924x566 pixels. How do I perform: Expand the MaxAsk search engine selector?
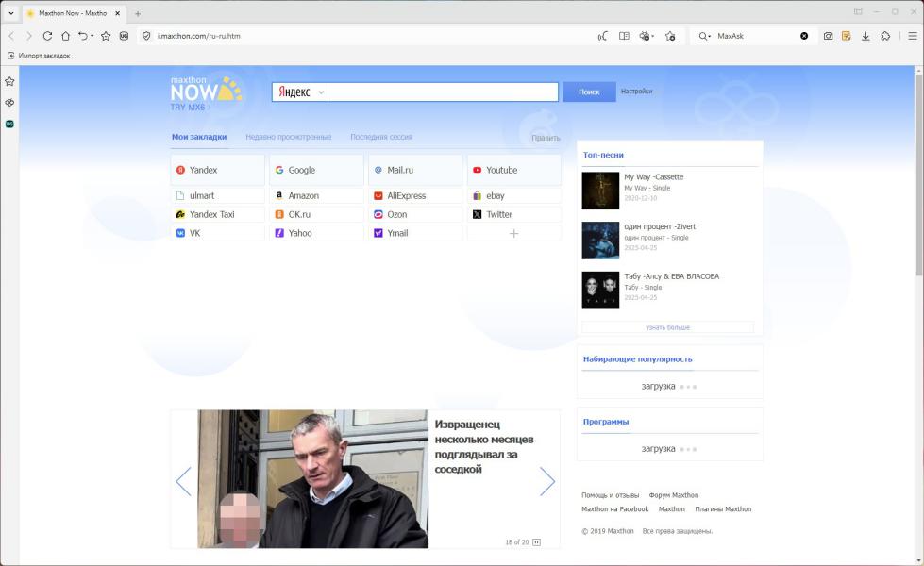point(705,36)
